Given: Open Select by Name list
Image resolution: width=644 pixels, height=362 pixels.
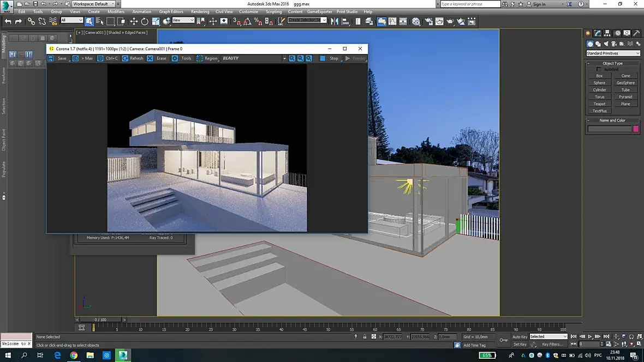Looking at the screenshot, I should pos(100,21).
